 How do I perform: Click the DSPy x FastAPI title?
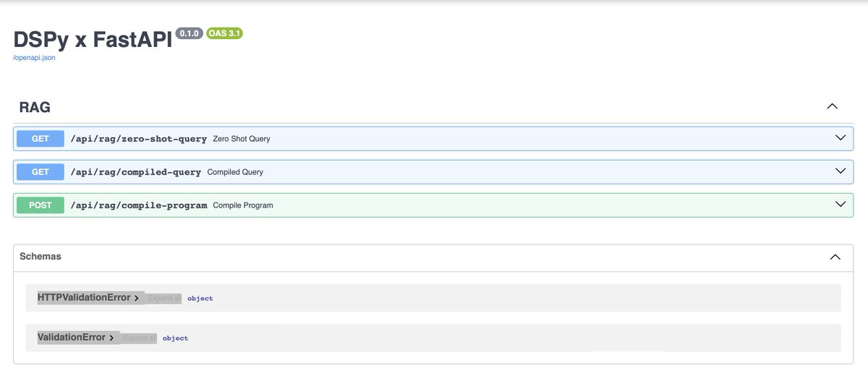pos(93,40)
